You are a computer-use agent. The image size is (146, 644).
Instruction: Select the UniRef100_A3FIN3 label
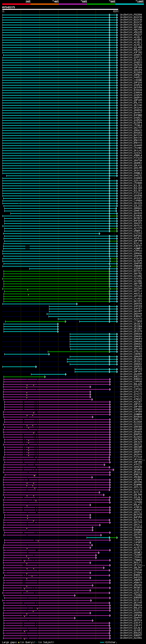pos(131,52)
